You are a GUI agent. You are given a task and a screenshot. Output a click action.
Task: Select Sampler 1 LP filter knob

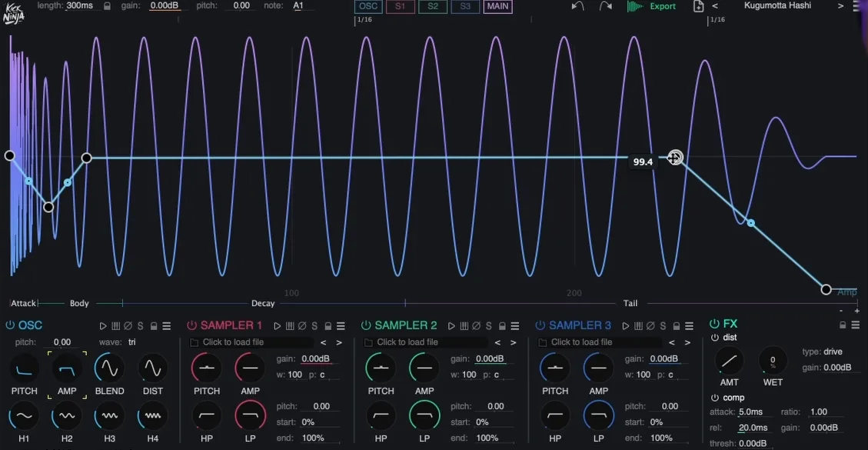tap(250, 415)
